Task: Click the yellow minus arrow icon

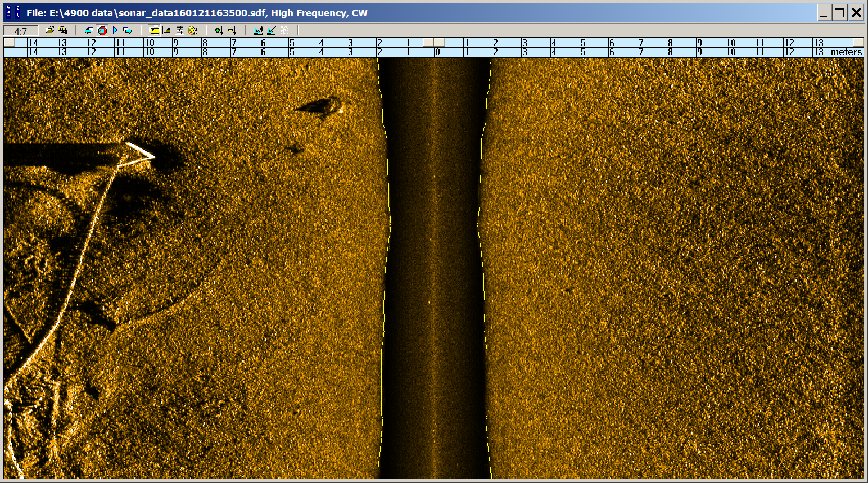Action: point(232,30)
